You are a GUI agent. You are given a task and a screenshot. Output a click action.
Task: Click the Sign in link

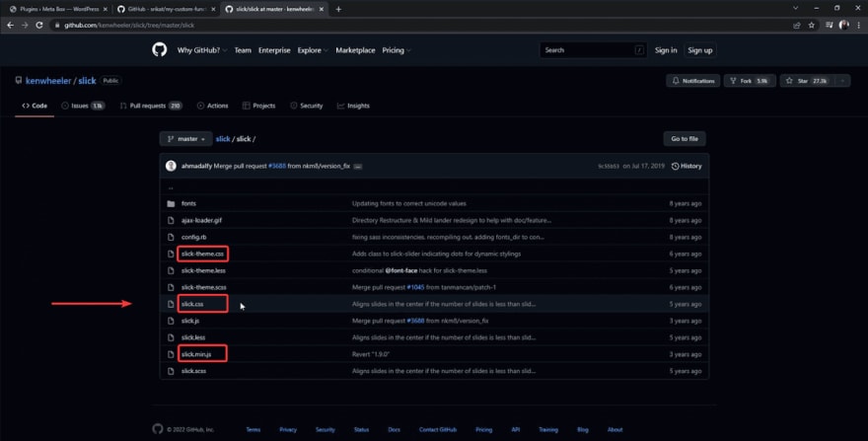[x=666, y=50]
